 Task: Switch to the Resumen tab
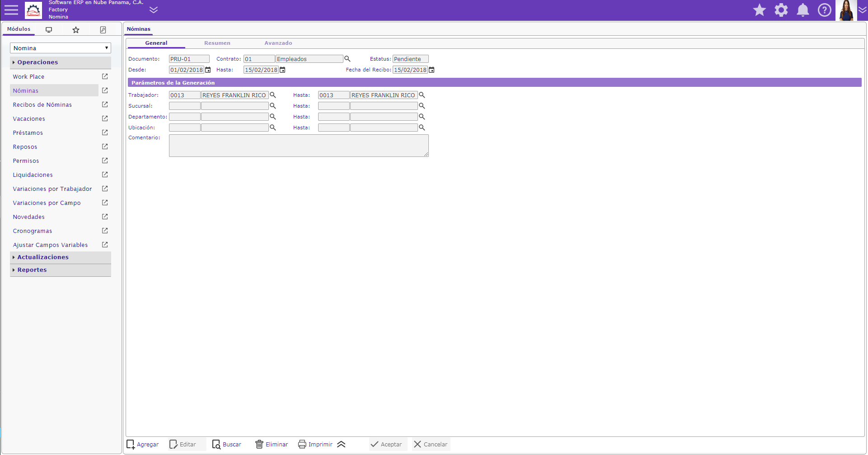(217, 43)
